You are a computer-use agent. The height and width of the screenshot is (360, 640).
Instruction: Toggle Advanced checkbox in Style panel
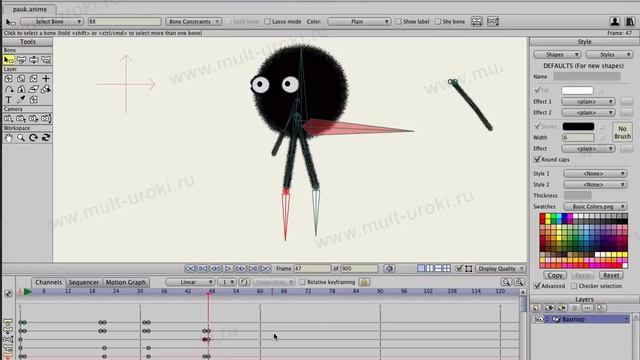(x=537, y=286)
